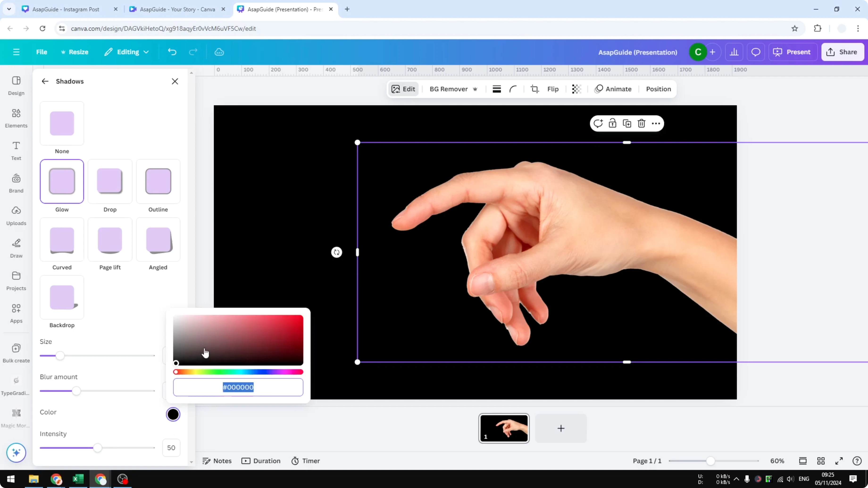Viewport: 868px width, 488px height.
Task: Switch shadow to None
Action: click(x=62, y=123)
